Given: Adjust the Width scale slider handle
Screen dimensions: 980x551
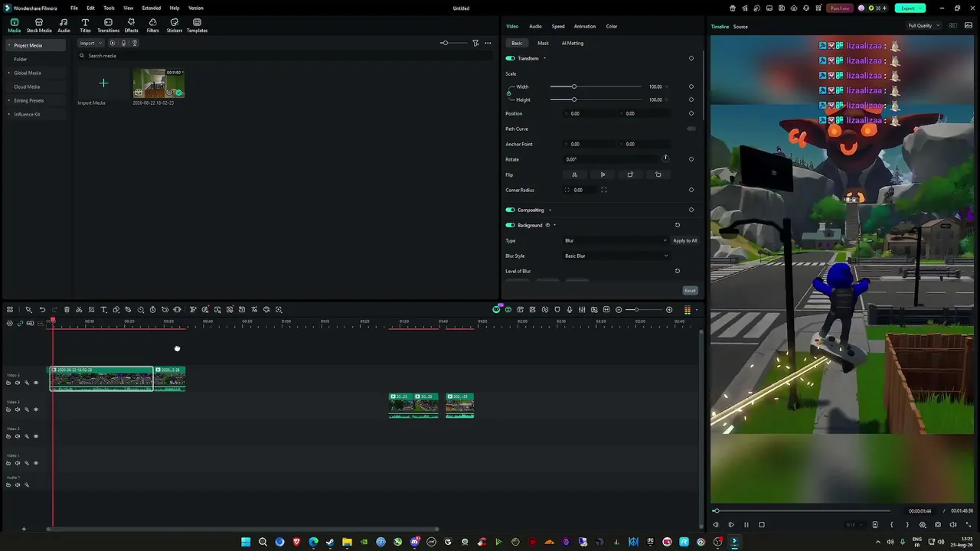Looking at the screenshot, I should [x=573, y=86].
